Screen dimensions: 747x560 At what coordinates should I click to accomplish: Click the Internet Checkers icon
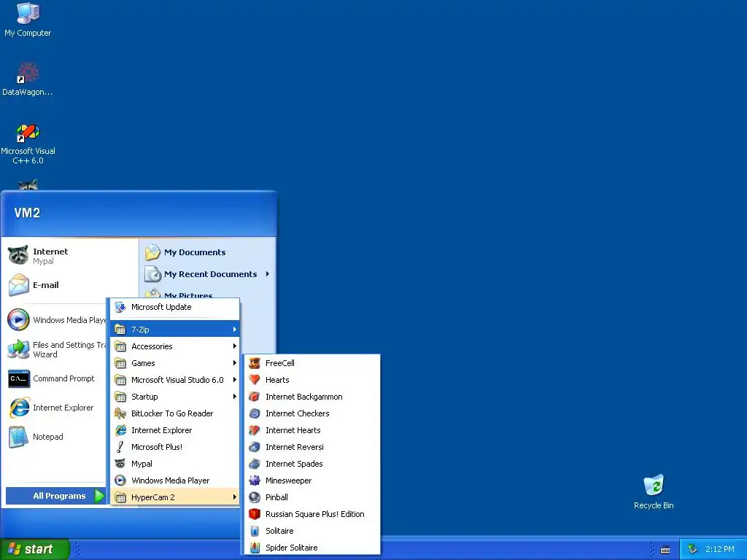255,413
